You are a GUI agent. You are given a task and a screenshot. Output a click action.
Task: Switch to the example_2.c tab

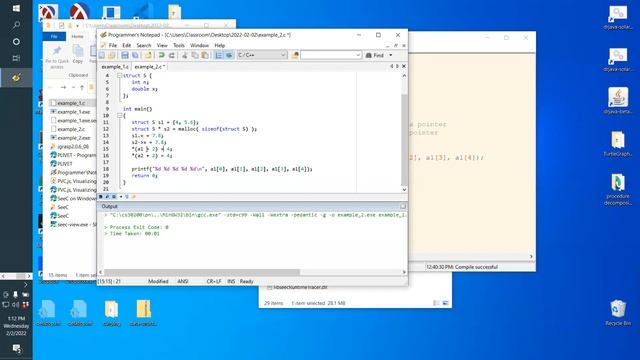click(x=149, y=67)
